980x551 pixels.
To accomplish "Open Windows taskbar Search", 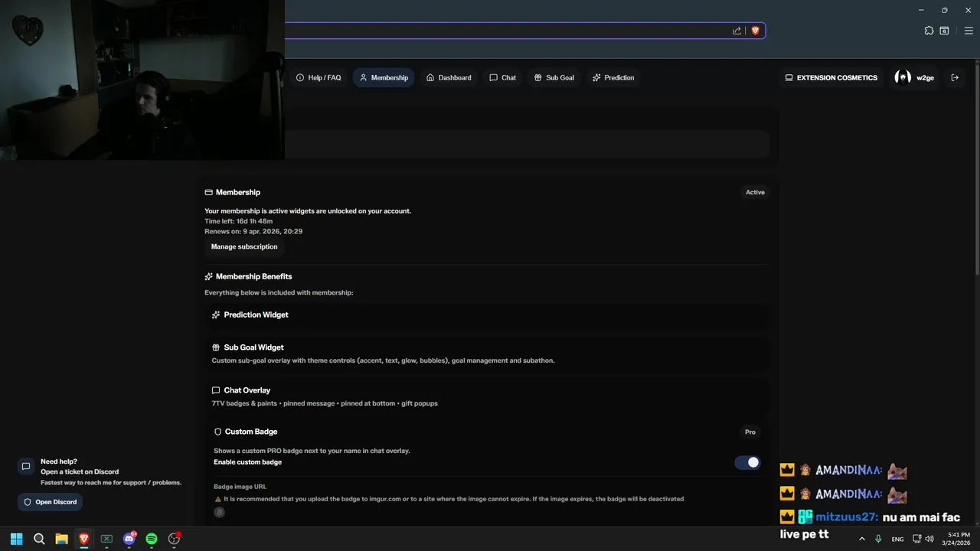I will [x=39, y=539].
